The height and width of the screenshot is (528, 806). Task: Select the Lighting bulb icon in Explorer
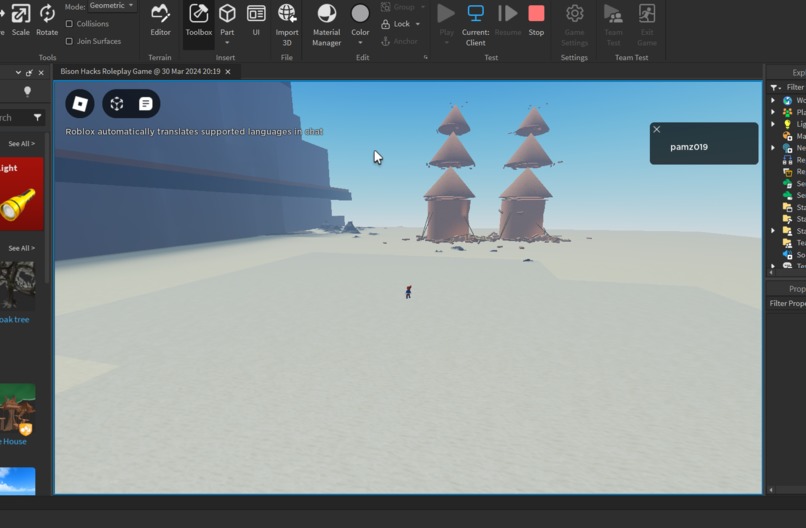coord(787,124)
